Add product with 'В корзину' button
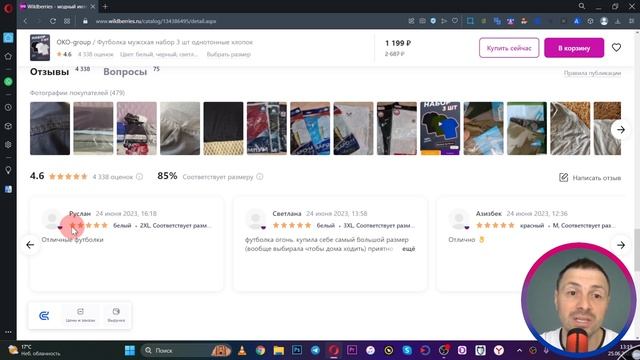 (574, 48)
